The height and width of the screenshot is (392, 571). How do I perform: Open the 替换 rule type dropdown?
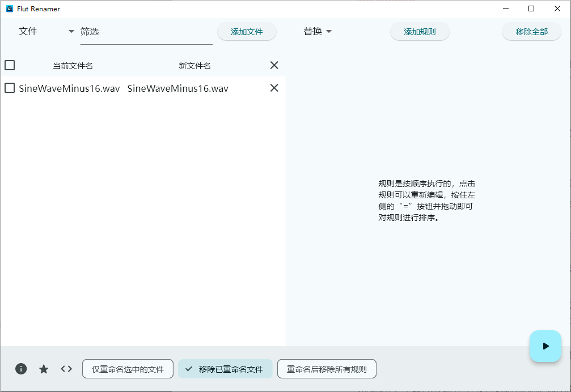pyautogui.click(x=318, y=32)
